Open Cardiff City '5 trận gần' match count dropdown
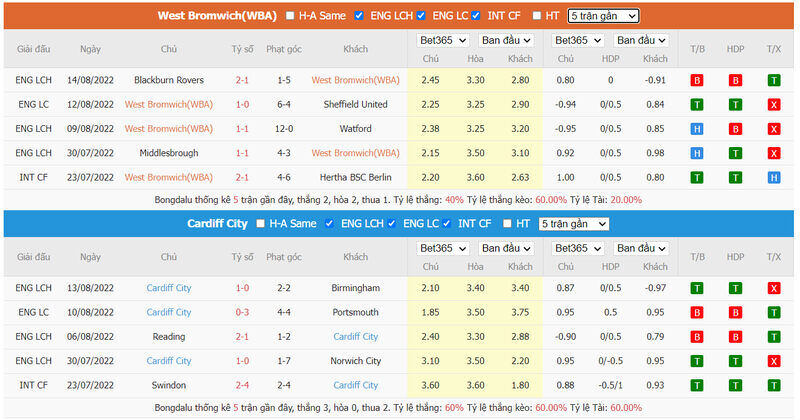Image resolution: width=800 pixels, height=420 pixels. (x=573, y=224)
